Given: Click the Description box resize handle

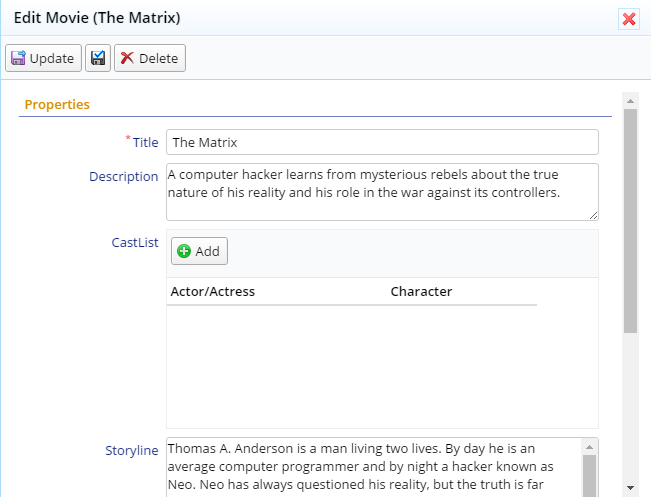Looking at the screenshot, I should pos(593,214).
